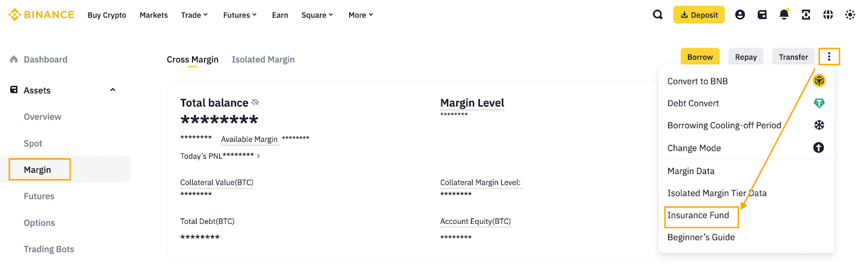Screen dimensions: 868x269
Task: Select Insurance Fund from the menu
Action: [698, 215]
